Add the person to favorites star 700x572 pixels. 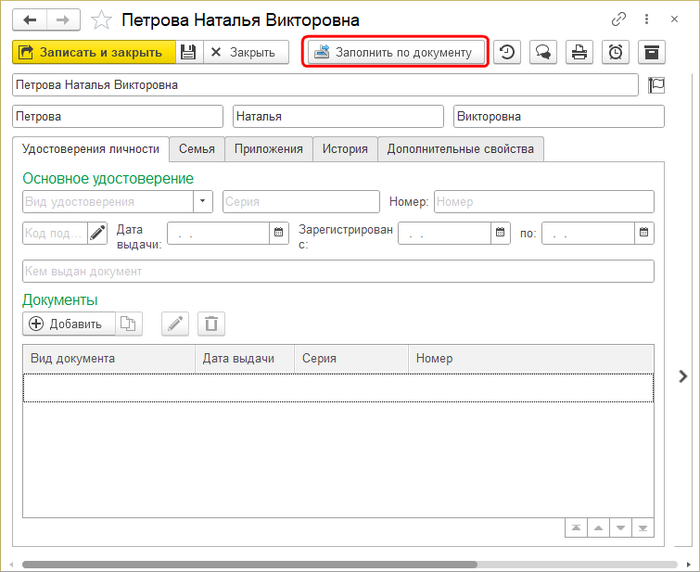(101, 20)
